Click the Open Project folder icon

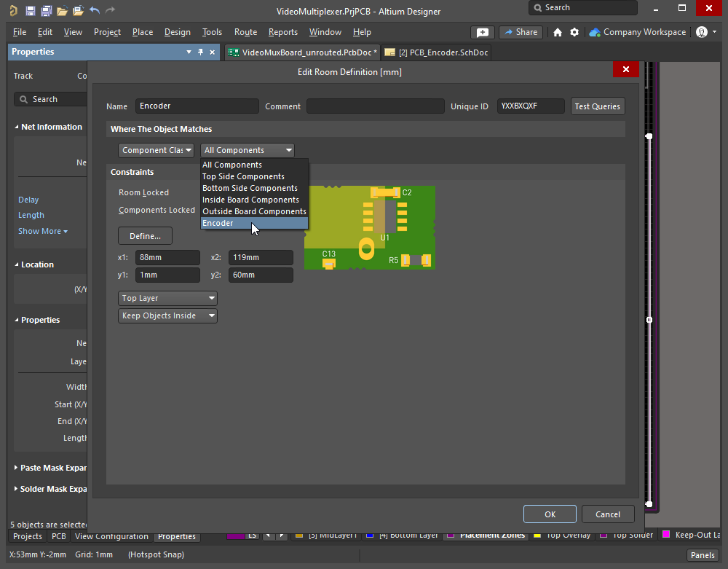tap(78, 11)
